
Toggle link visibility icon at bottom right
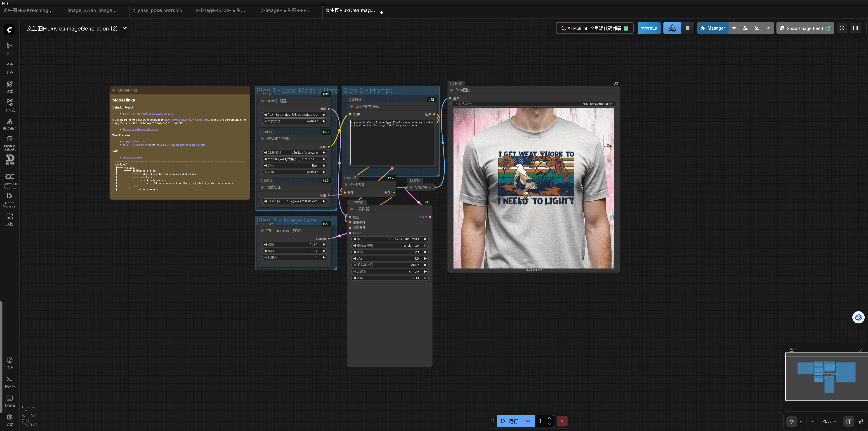tap(861, 421)
